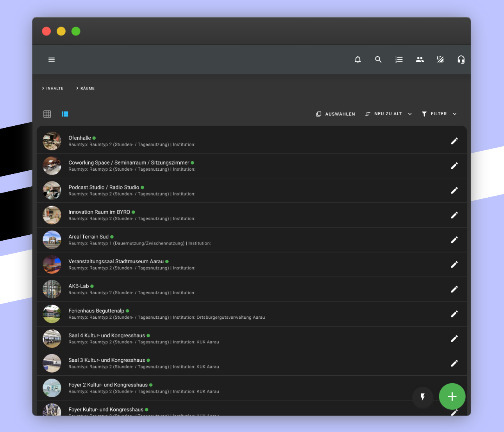Expand the Filter options dropdown
504x432 pixels.
(x=438, y=114)
